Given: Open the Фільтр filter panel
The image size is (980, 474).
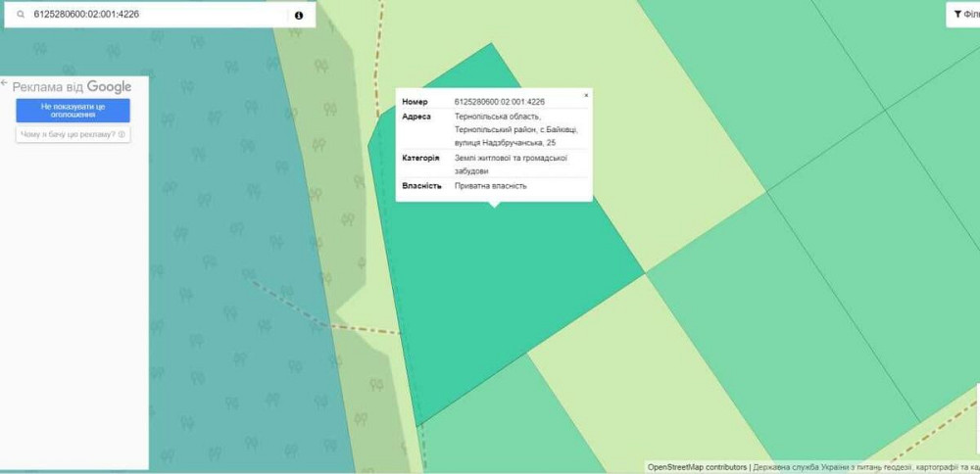Looking at the screenshot, I should [x=961, y=15].
